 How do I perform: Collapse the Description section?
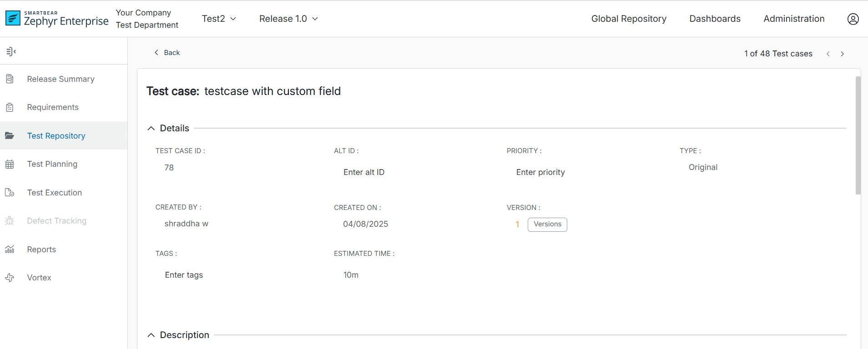click(151, 335)
